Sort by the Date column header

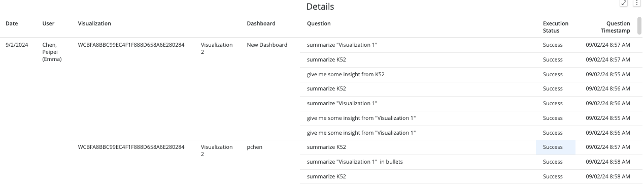12,23
